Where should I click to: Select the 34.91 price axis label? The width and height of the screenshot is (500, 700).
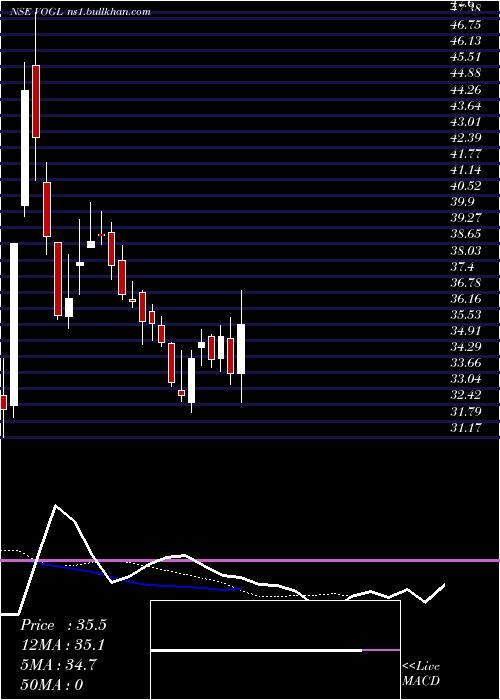(466, 331)
